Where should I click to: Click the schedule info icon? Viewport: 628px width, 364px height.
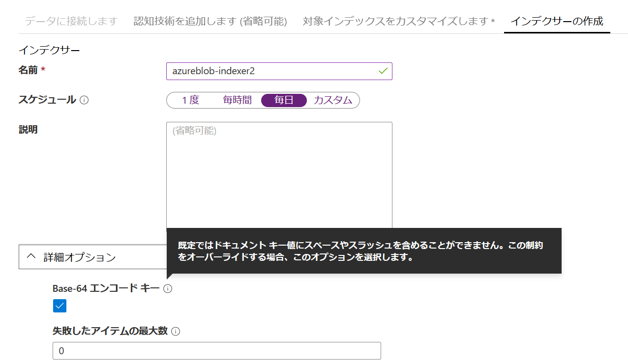click(84, 100)
